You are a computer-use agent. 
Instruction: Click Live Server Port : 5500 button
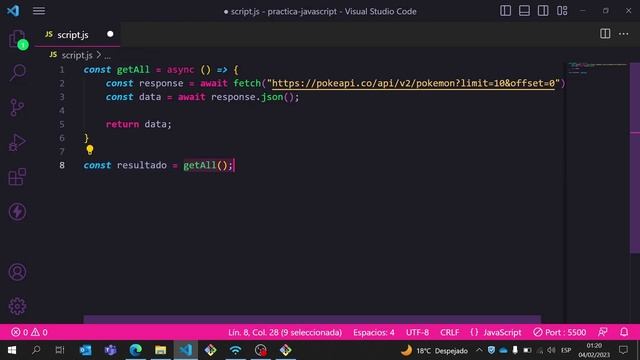[x=560, y=332]
